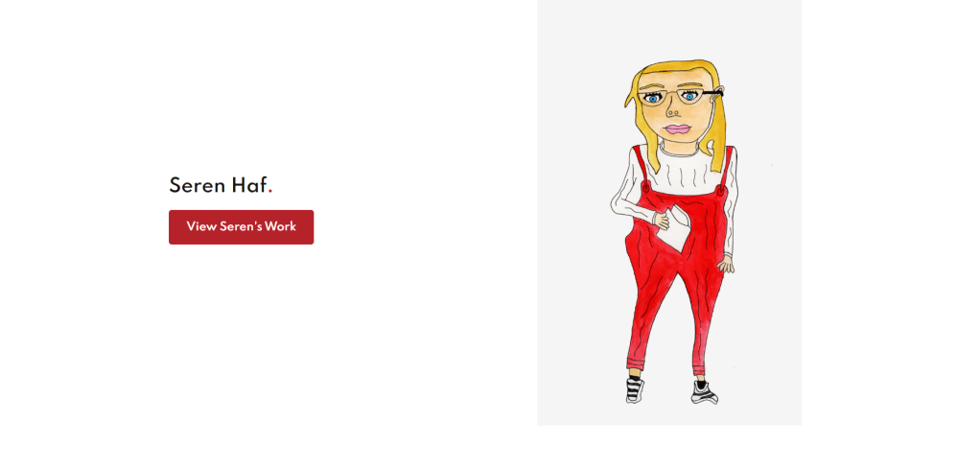The image size is (980, 469).
Task: Select the word Haf in heading
Action: point(249,185)
